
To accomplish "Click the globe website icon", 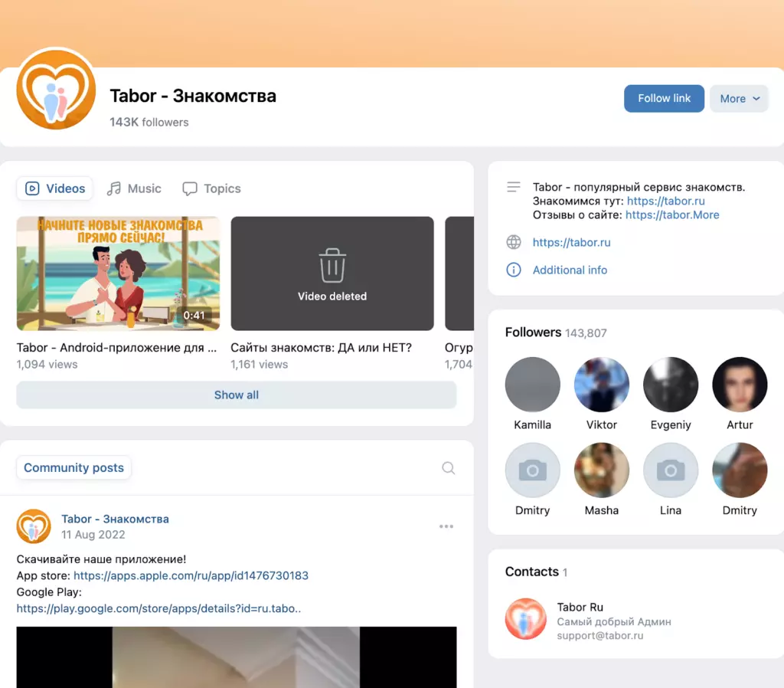I will tap(514, 242).
